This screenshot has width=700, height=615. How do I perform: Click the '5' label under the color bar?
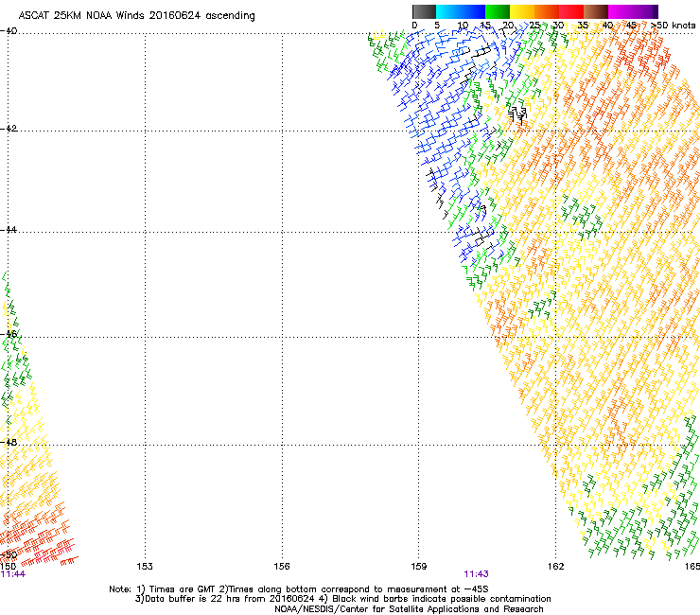pos(437,26)
